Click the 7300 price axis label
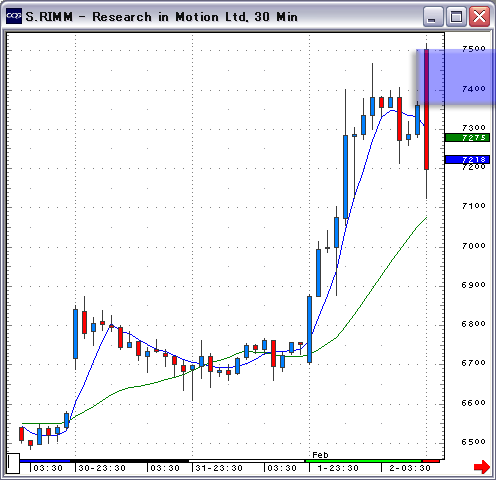This screenshot has height=480, width=496. pos(474,128)
